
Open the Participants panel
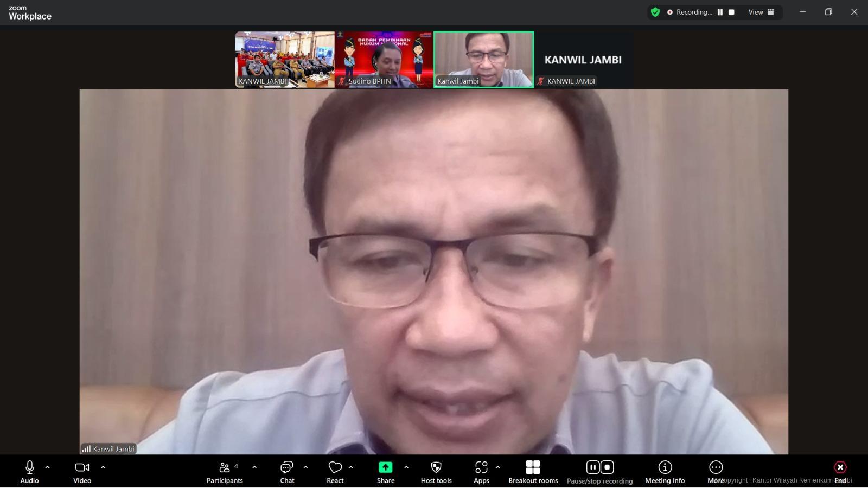pos(225,472)
